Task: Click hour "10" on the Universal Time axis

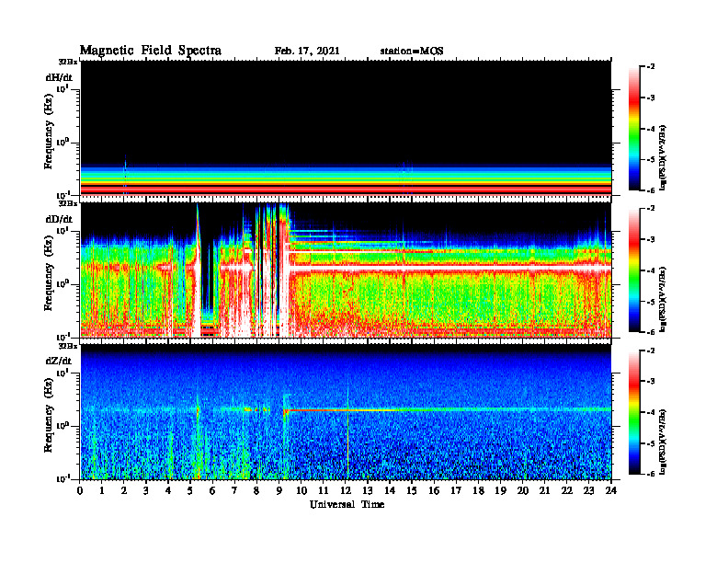Action: click(x=301, y=490)
